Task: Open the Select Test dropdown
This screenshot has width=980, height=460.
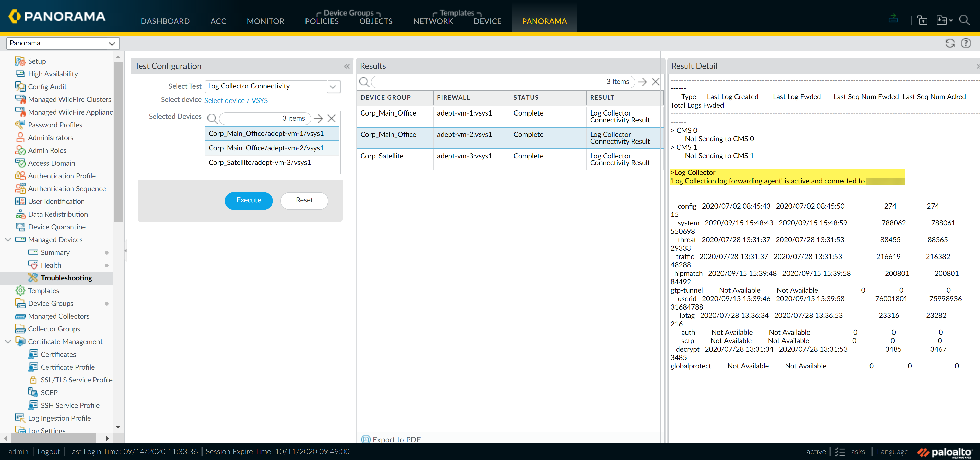Action: point(333,87)
